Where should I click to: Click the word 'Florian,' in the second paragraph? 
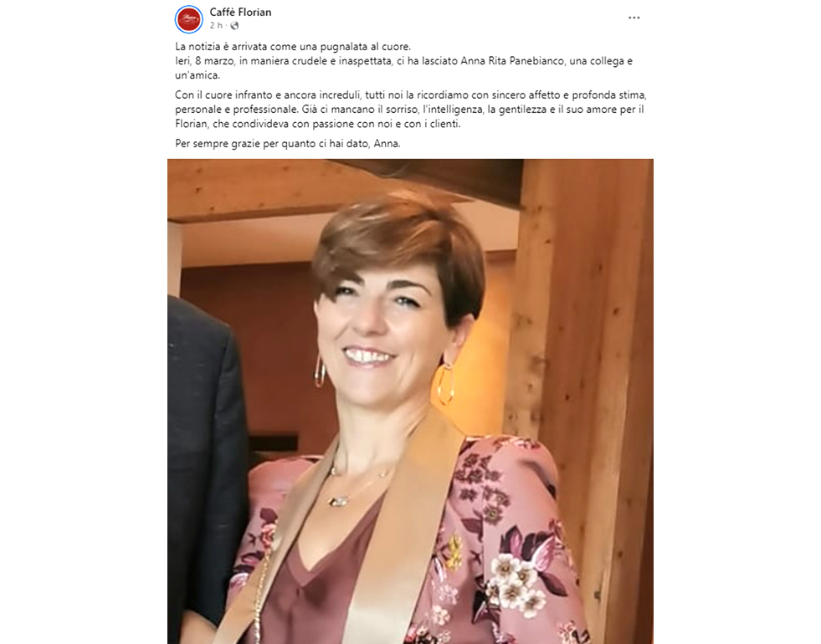192,124
